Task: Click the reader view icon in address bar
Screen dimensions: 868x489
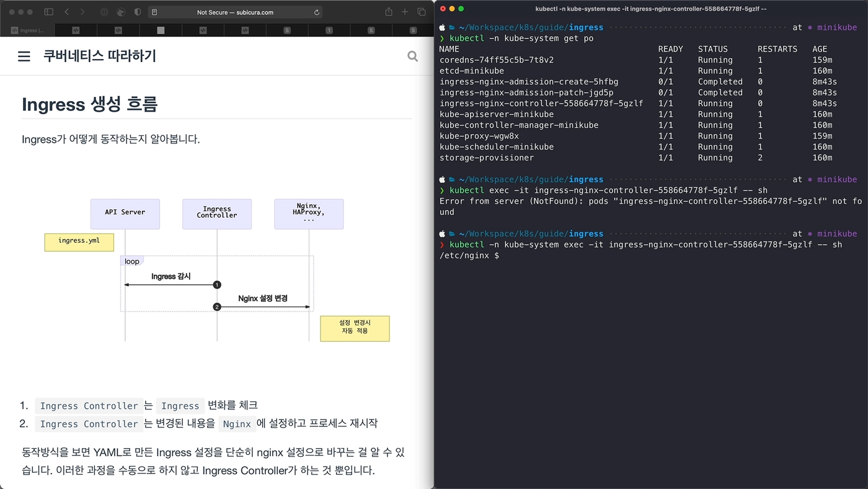Action: pyautogui.click(x=154, y=12)
